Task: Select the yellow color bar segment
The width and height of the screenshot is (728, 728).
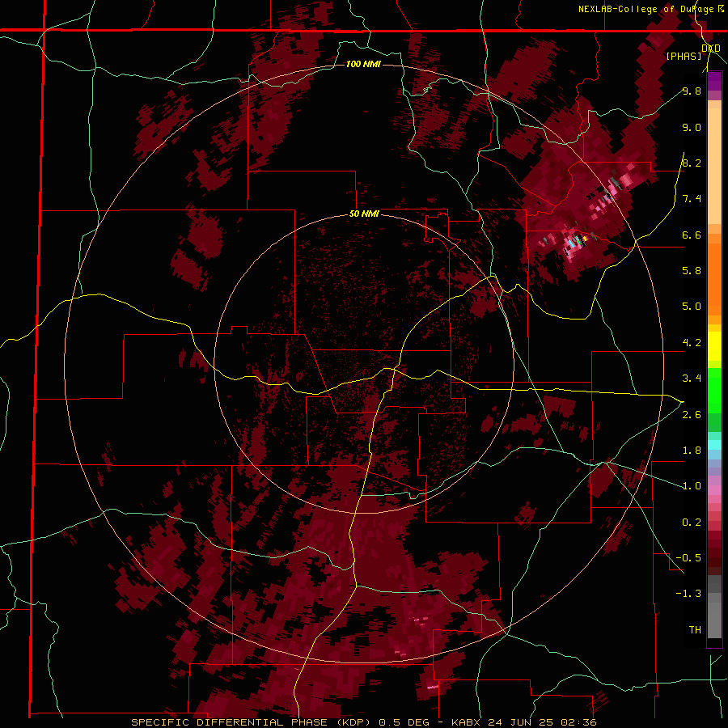Action: pos(714,346)
